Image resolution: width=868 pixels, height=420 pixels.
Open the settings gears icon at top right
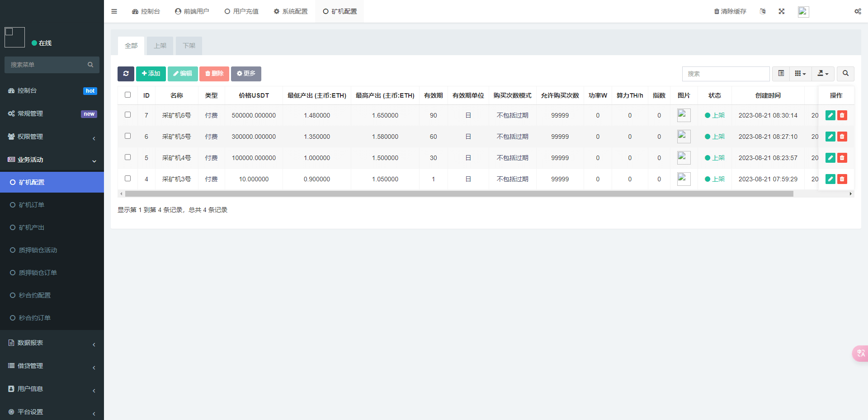coord(857,11)
